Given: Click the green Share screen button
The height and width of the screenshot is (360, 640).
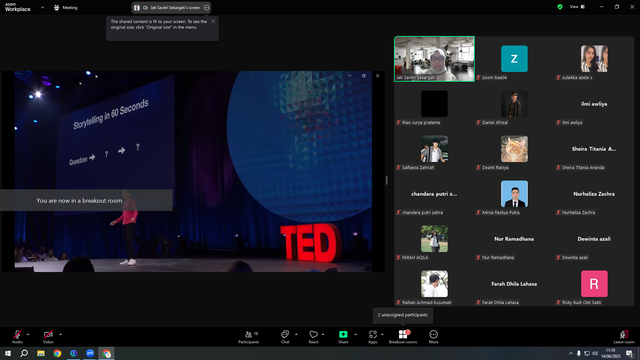Looking at the screenshot, I should (x=343, y=336).
